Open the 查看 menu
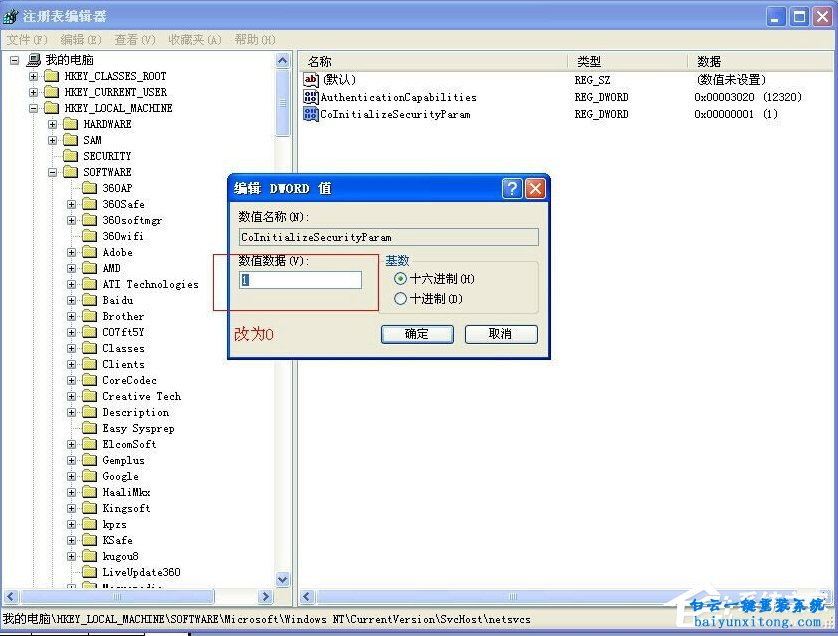The width and height of the screenshot is (838, 636). (x=132, y=39)
